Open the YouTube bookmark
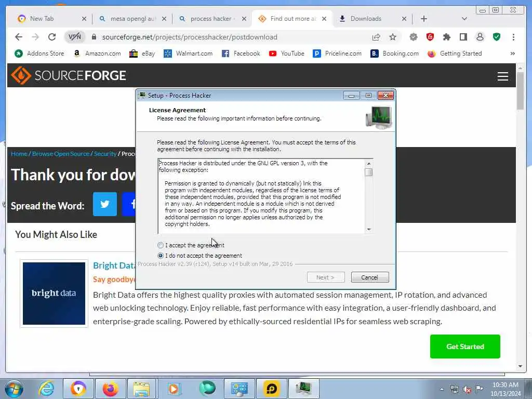This screenshot has width=532, height=399. pos(287,54)
